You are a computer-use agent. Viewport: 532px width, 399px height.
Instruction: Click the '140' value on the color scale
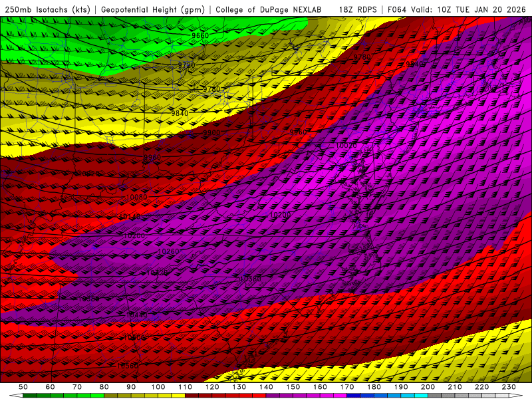(266, 387)
